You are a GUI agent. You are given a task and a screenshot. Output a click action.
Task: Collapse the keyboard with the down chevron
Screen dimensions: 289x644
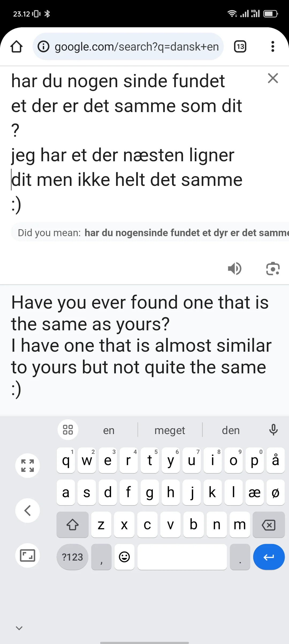tap(19, 628)
